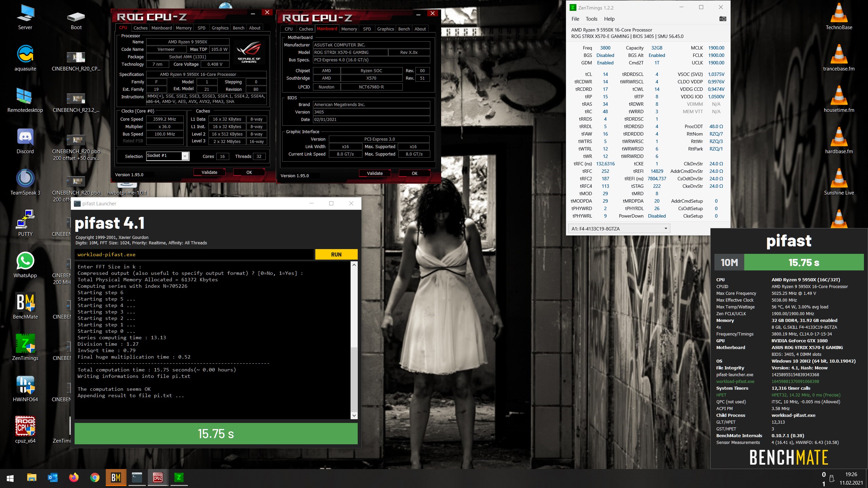Click the green 15.75 s result bar
The image size is (868, 488).
click(x=216, y=433)
